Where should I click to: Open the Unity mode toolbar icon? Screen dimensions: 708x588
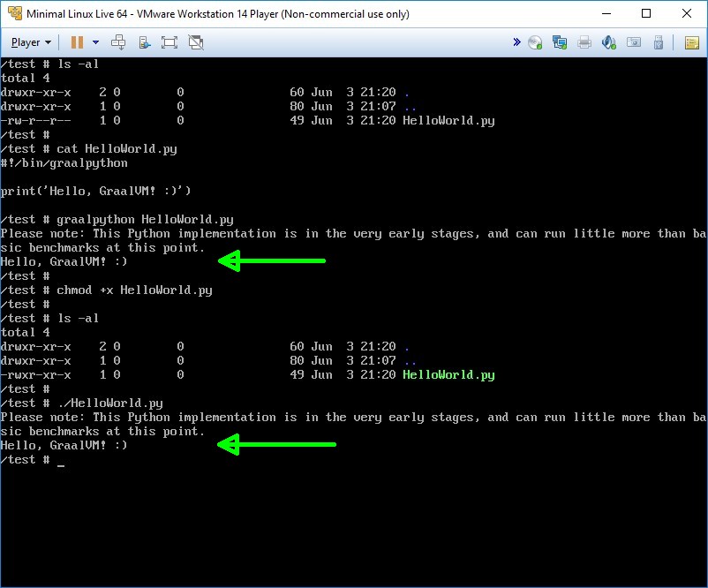tap(145, 42)
